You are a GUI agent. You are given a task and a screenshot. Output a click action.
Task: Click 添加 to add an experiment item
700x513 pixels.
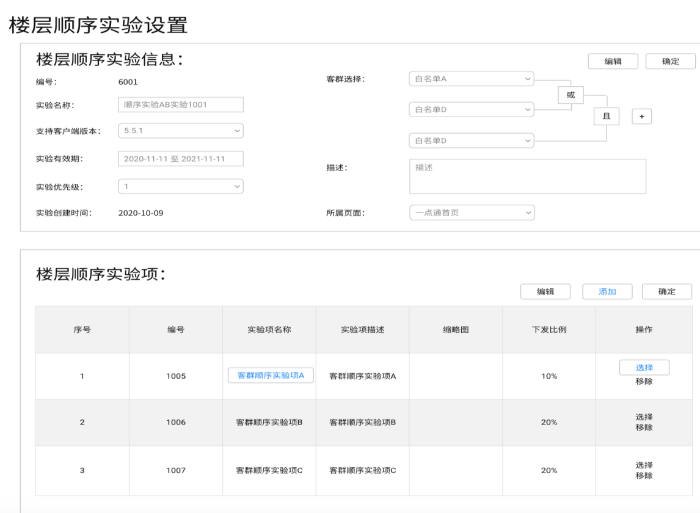point(607,292)
